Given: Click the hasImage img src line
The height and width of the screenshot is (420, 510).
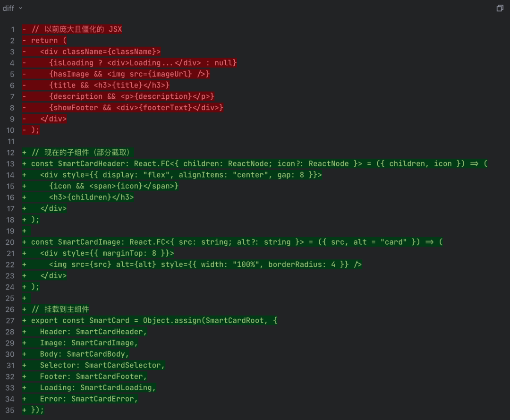Looking at the screenshot, I should (128, 74).
